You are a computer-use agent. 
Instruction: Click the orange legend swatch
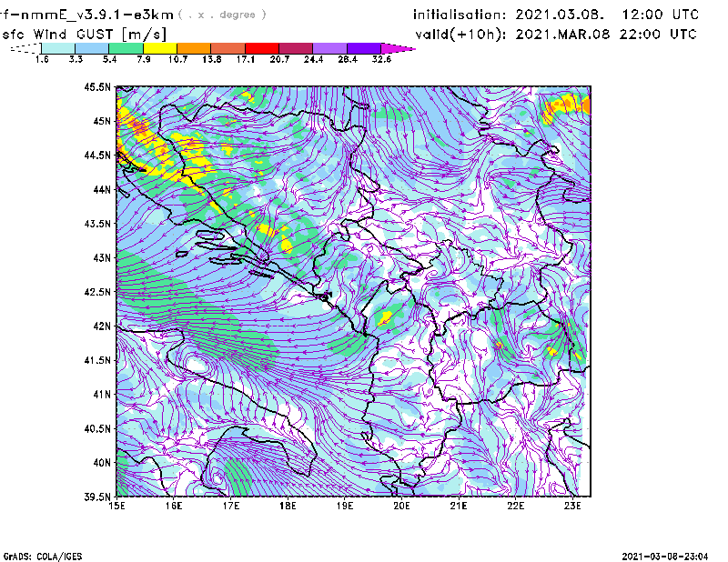tap(194, 48)
